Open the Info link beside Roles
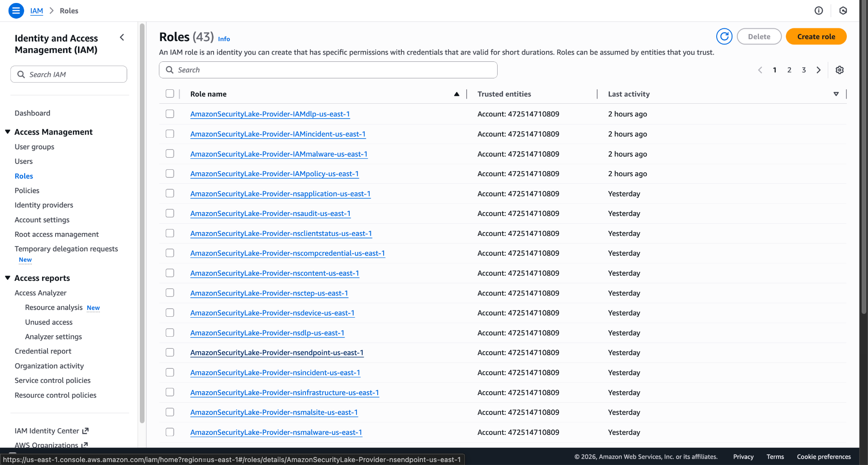868x465 pixels. pos(224,39)
